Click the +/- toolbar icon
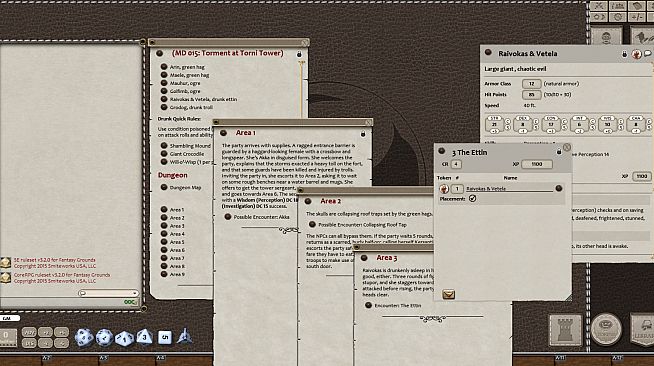Image resolution: width=654 pixels, height=366 pixels. tap(636, 17)
